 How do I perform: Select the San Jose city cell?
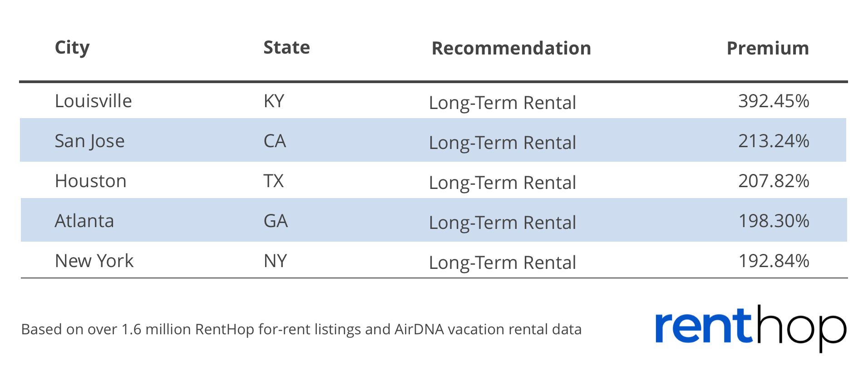pyautogui.click(x=89, y=141)
